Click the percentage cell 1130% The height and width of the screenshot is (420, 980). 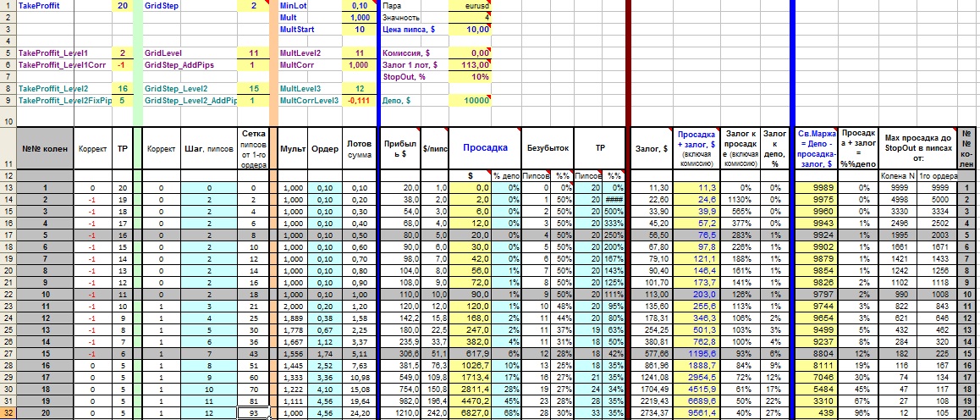[x=741, y=199]
